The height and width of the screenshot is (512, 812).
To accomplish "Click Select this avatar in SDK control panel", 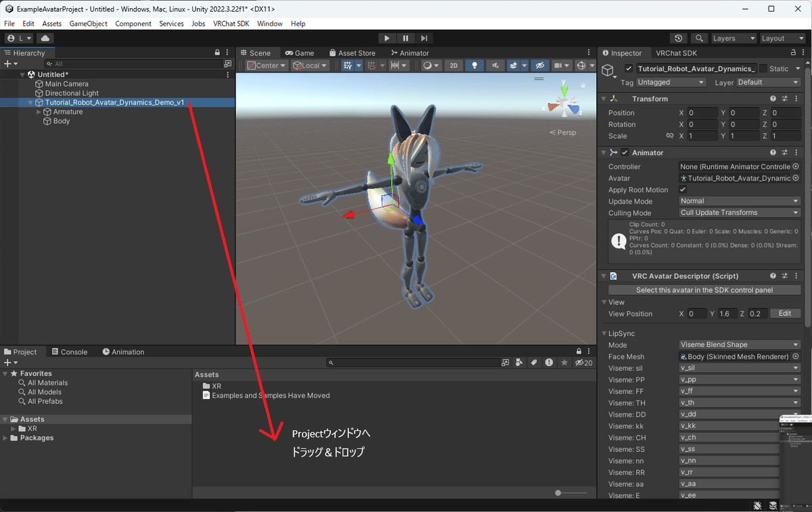I will point(704,289).
